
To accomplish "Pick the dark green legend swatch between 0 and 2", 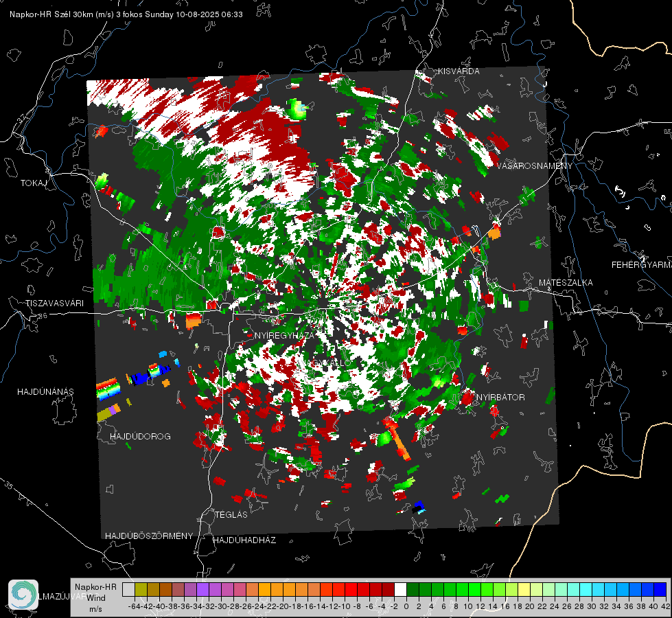I will pos(413,590).
